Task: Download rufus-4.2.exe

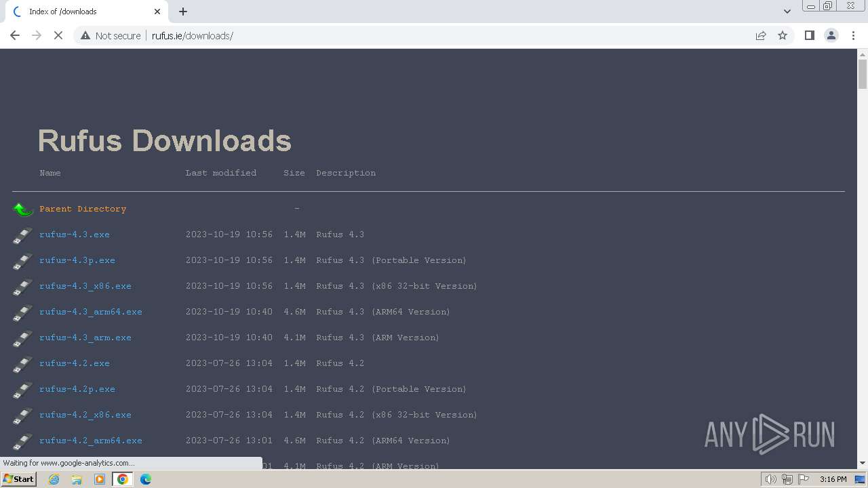Action: [x=75, y=363]
